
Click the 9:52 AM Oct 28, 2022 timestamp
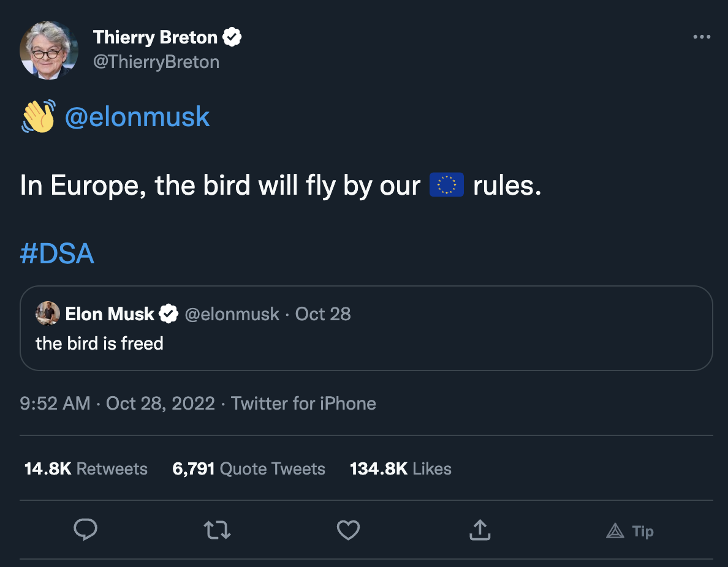117,404
